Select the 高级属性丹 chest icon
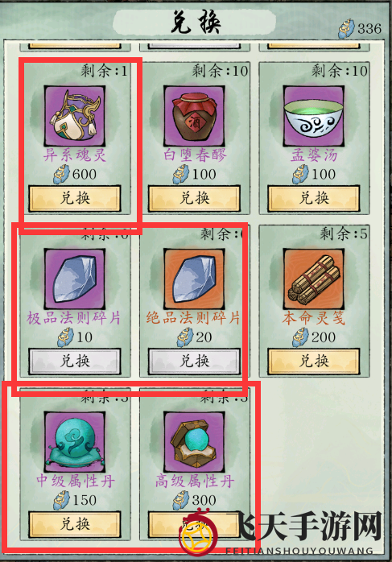This screenshot has width=392, height=562. (194, 442)
